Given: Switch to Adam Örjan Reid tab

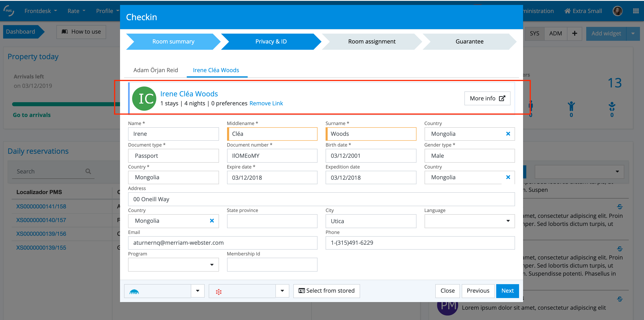Looking at the screenshot, I should point(155,70).
